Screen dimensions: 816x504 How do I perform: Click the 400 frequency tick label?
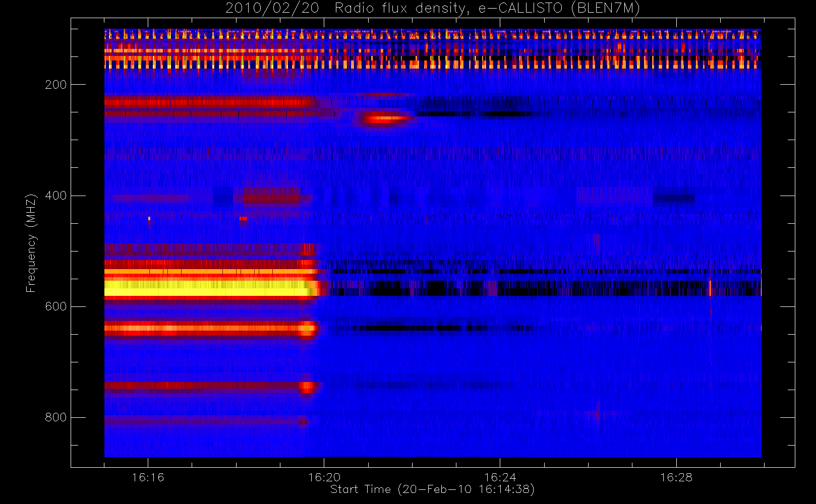56,196
